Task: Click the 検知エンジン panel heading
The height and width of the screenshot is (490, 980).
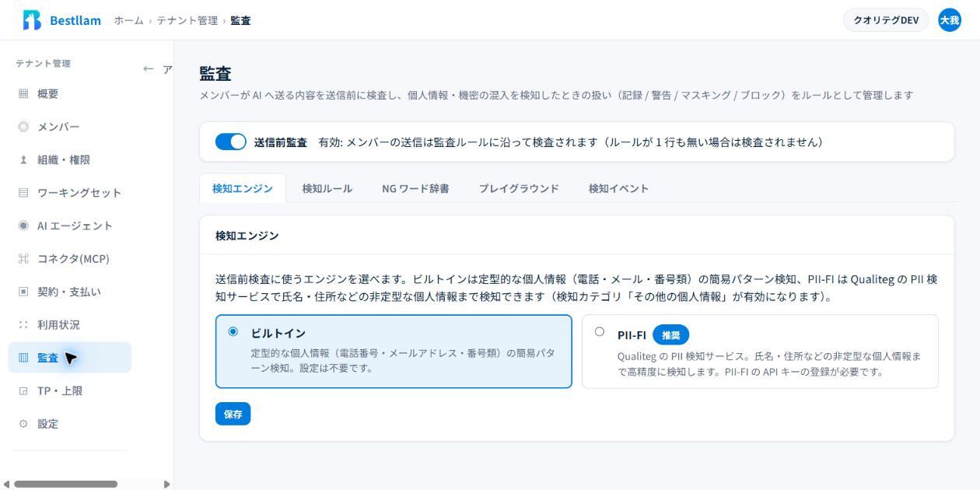Action: click(247, 235)
